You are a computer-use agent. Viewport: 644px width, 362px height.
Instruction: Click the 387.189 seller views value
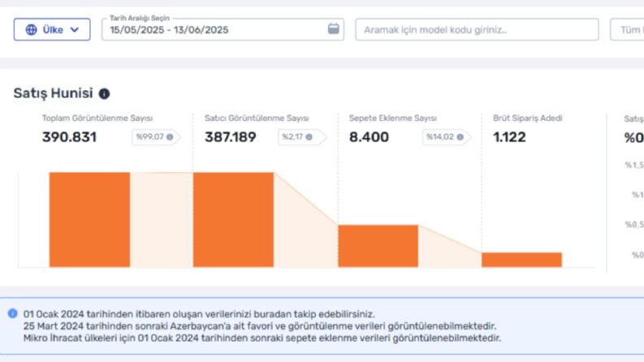[x=231, y=137]
